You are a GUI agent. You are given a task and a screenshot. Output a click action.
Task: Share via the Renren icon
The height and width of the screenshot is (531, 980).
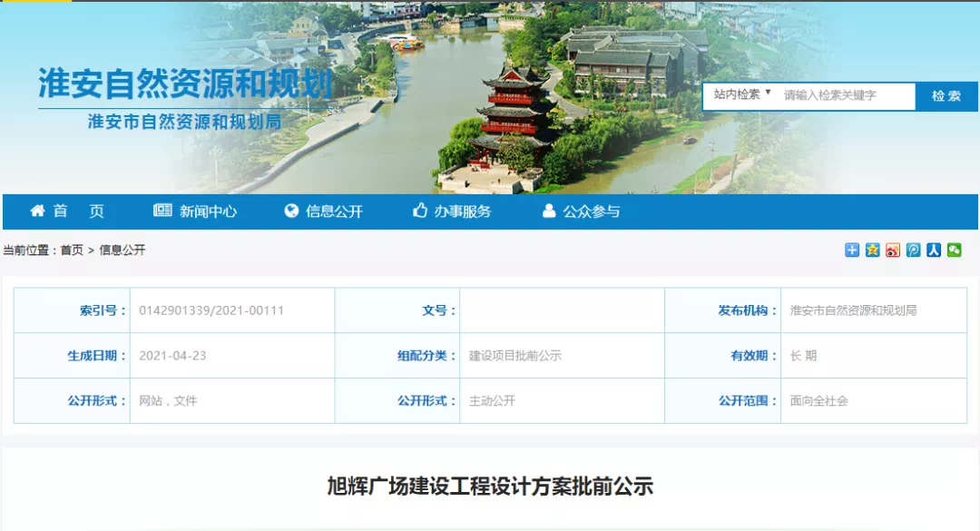point(934,251)
